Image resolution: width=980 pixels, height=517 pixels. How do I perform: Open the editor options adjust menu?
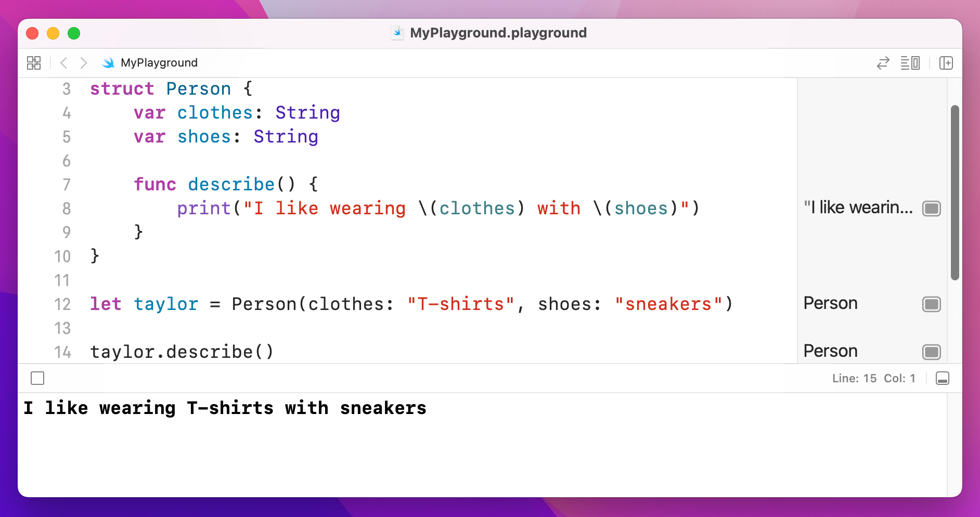tap(910, 63)
